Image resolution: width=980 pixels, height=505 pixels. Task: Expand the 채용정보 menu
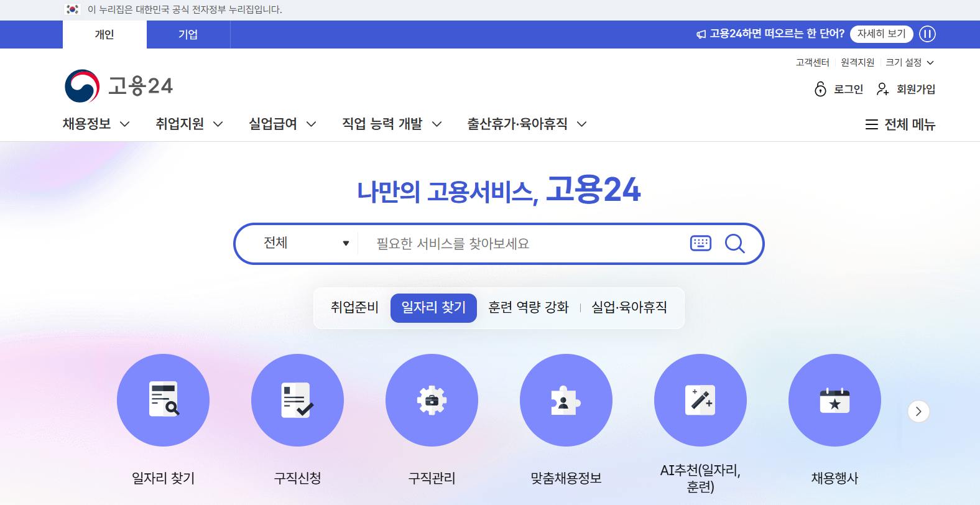pos(96,124)
